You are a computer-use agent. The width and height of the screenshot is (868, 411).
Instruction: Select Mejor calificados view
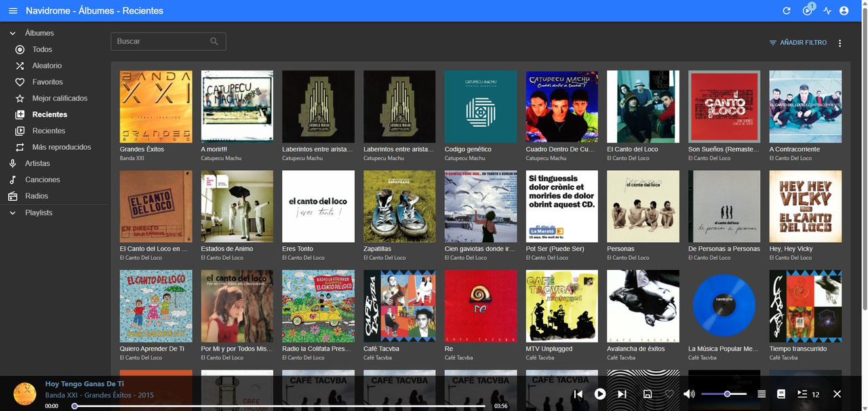(x=54, y=98)
